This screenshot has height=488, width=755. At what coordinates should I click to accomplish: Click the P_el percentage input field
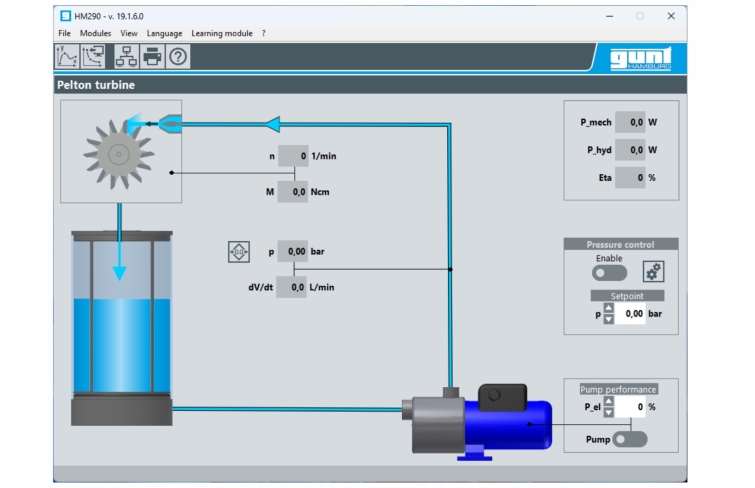pyautogui.click(x=630, y=407)
